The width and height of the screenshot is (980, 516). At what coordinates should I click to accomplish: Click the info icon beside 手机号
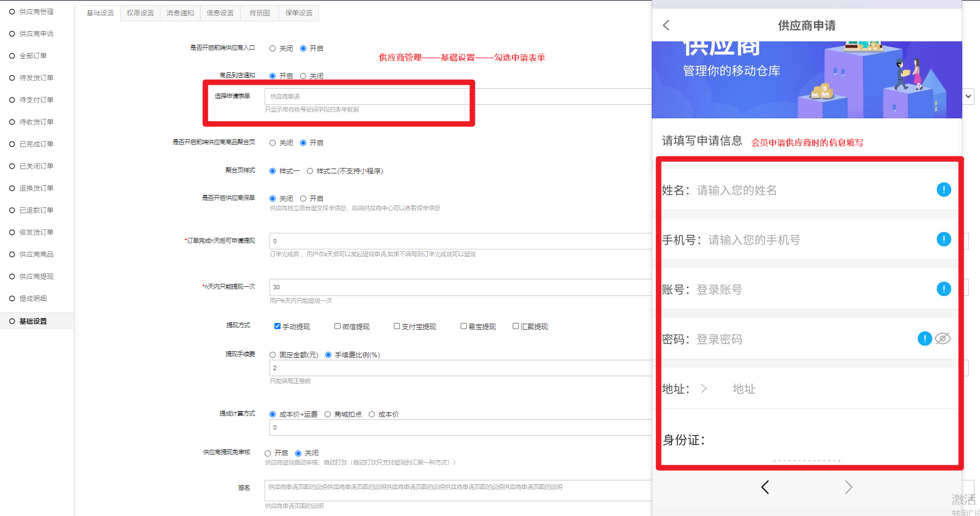[x=944, y=239]
